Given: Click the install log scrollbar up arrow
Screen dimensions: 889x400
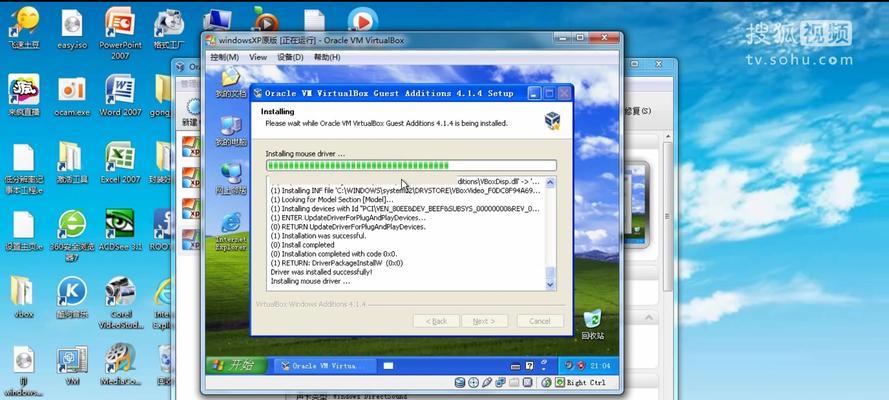Looking at the screenshot, I should pos(550,182).
